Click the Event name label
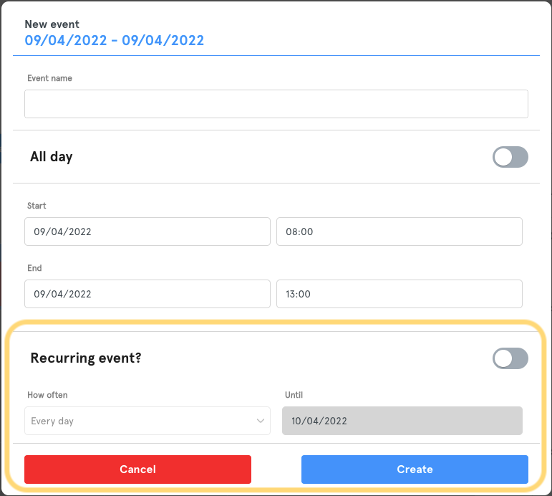The image size is (552, 496). 50,78
